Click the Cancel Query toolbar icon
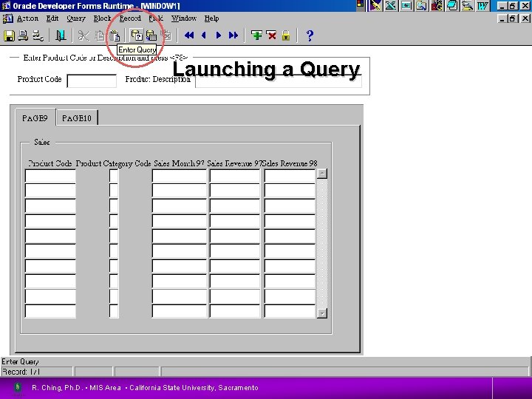The height and width of the screenshot is (399, 532). click(166, 35)
